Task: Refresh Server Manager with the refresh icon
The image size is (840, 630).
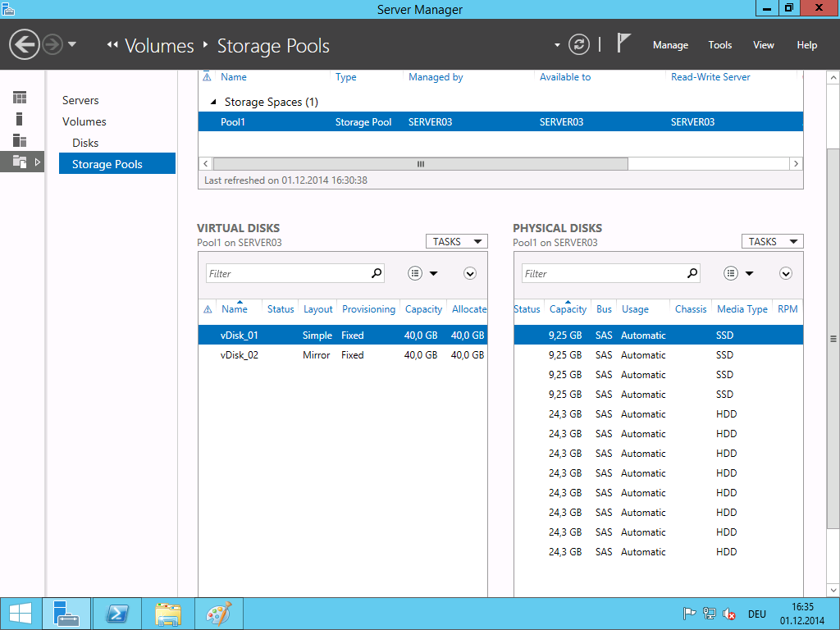Action: pyautogui.click(x=579, y=44)
